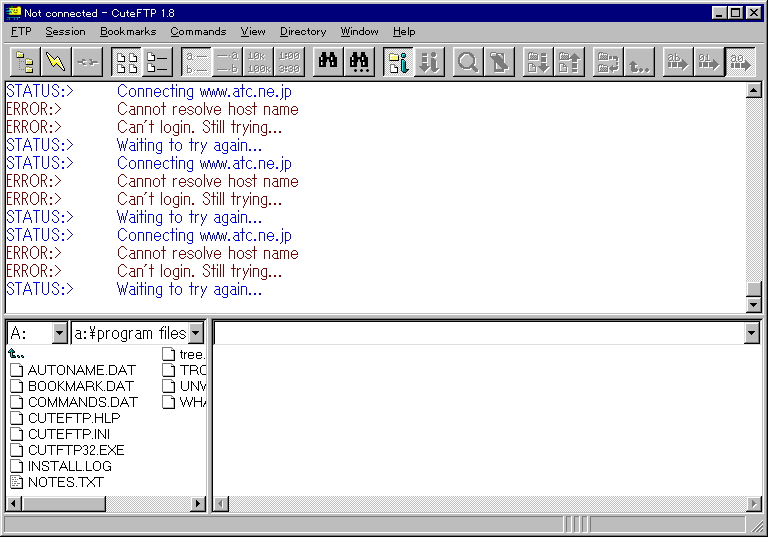Viewport: 768px width, 537px height.
Task: Click the magnifier View File icon
Action: [468, 62]
